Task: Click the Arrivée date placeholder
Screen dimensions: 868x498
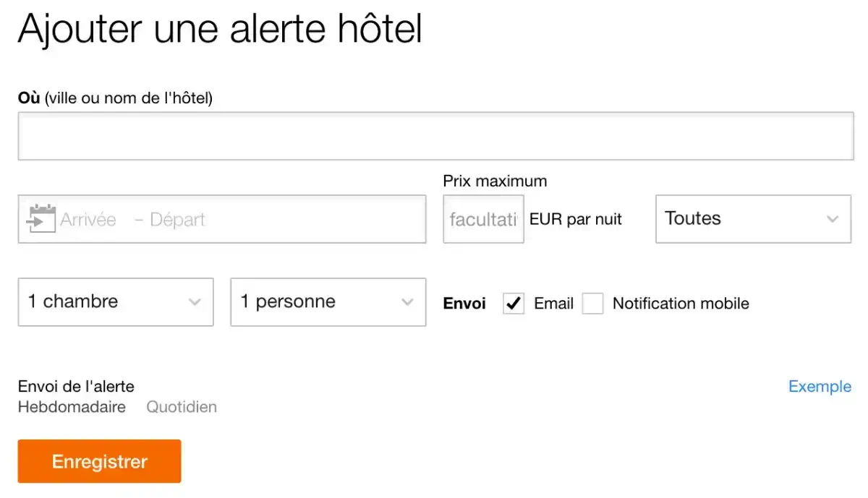Action: (88, 220)
